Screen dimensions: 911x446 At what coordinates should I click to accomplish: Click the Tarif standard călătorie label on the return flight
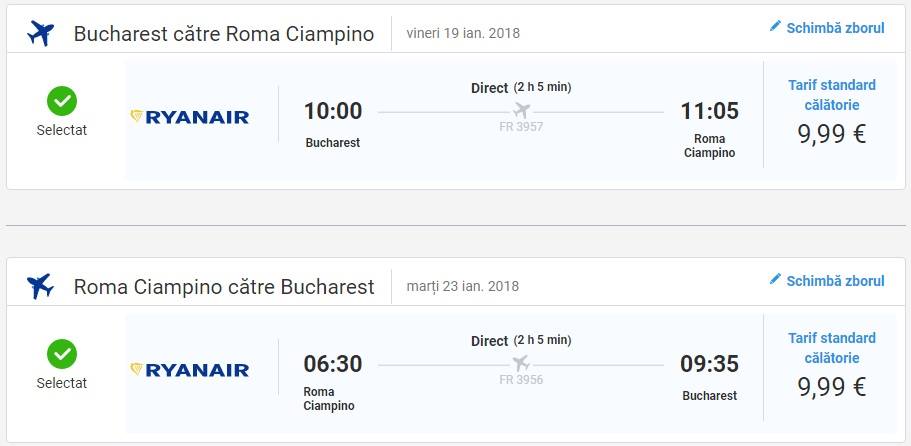click(x=831, y=347)
